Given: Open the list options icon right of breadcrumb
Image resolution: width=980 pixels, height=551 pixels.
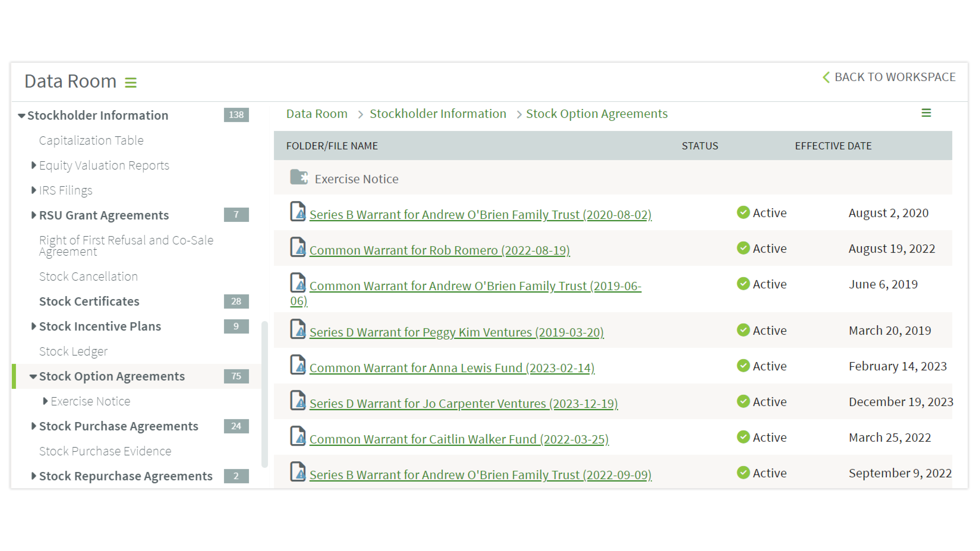Looking at the screenshot, I should click(x=926, y=113).
